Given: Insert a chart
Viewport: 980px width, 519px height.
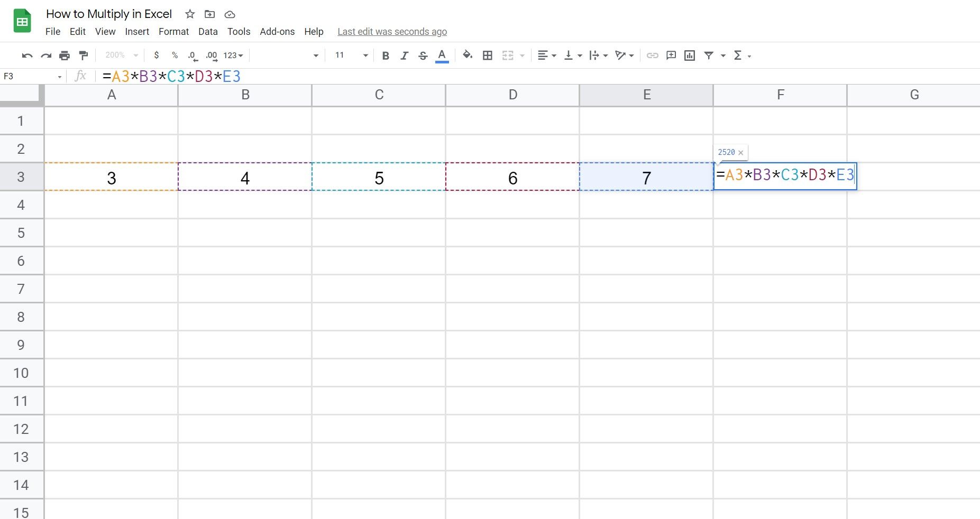Looking at the screenshot, I should pos(690,55).
